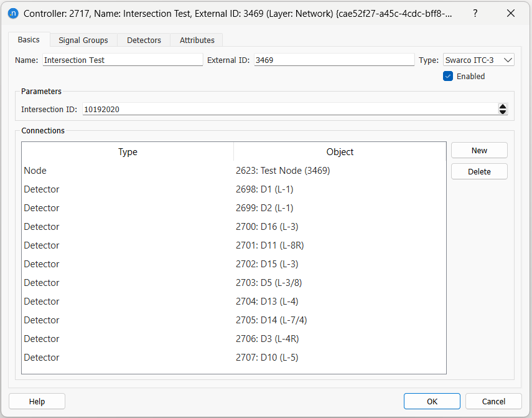This screenshot has height=418, width=532.
Task: Switch to the Signal Groups tab
Action: (x=83, y=40)
